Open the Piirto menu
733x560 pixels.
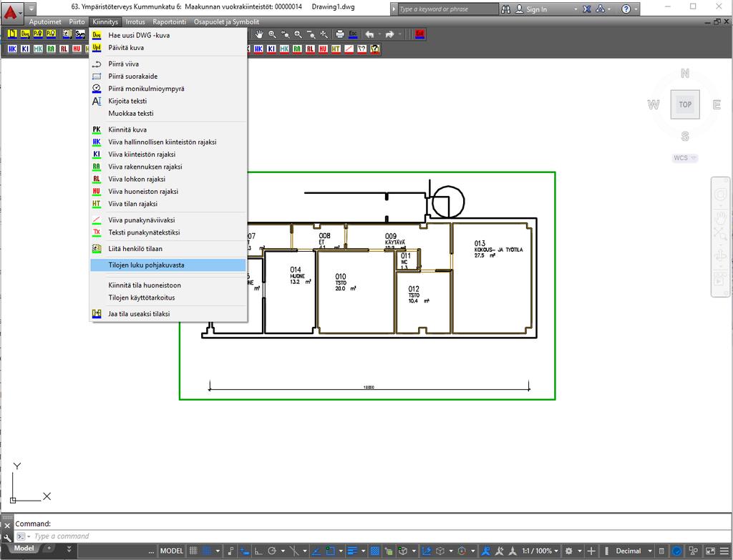coord(77,21)
